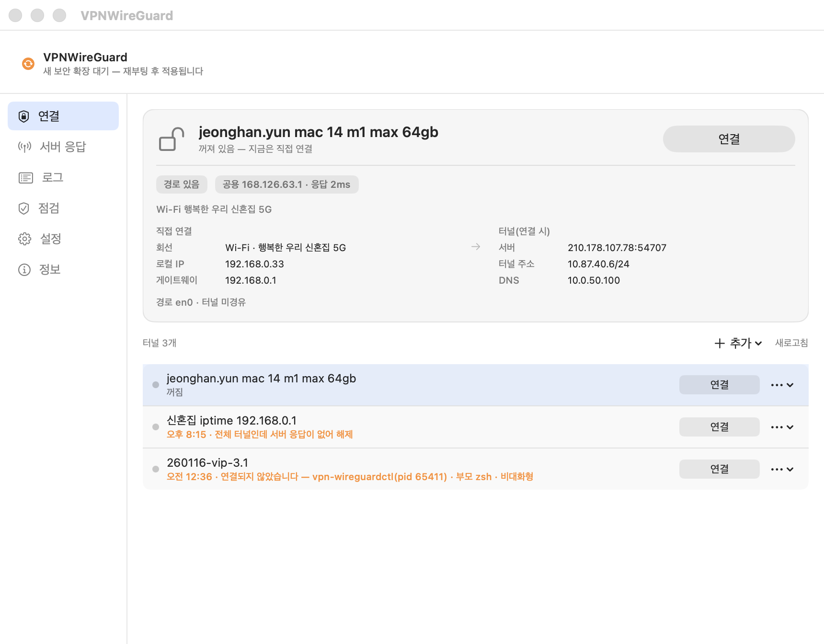Click the plus icon next to 추가
The height and width of the screenshot is (644, 824).
point(719,343)
